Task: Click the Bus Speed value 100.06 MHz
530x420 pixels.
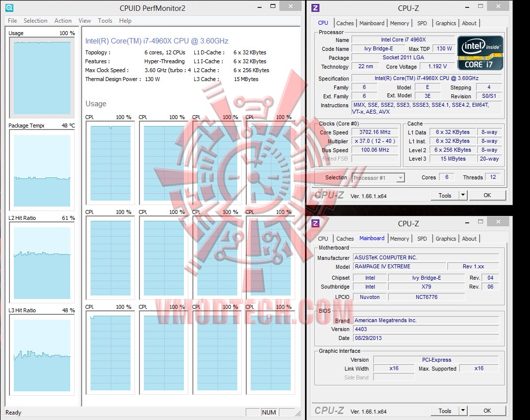Action: (375, 150)
